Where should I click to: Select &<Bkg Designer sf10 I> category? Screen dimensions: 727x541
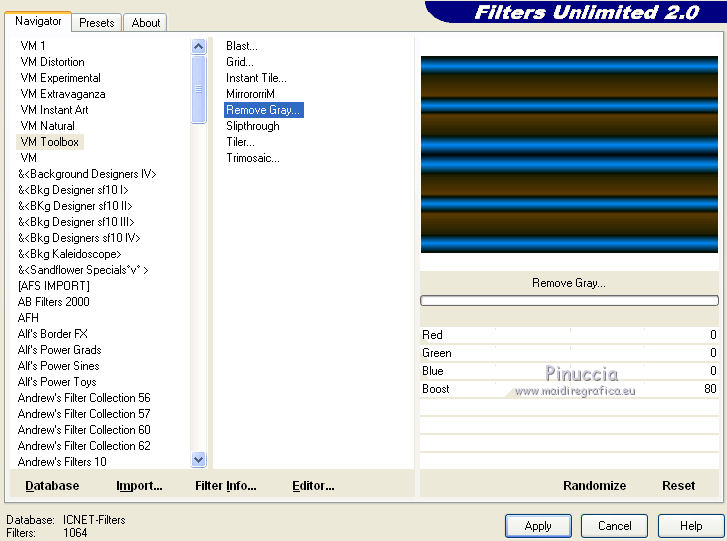click(73, 190)
